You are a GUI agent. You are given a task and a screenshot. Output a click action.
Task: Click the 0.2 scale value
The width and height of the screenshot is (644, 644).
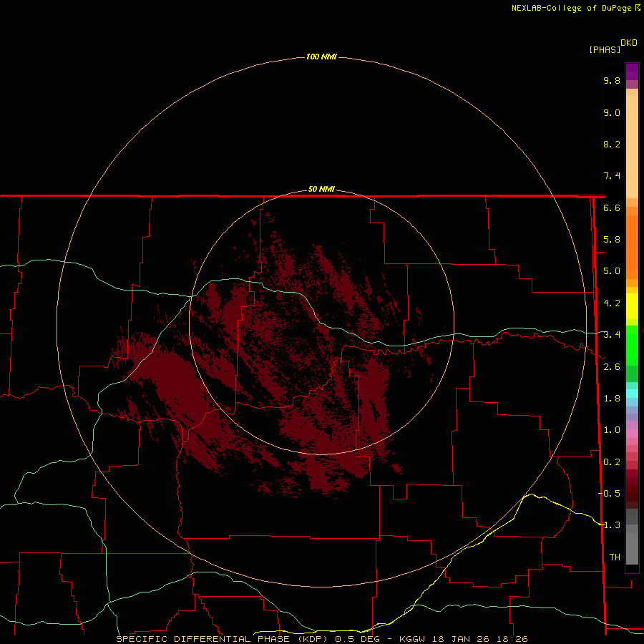pyautogui.click(x=612, y=462)
